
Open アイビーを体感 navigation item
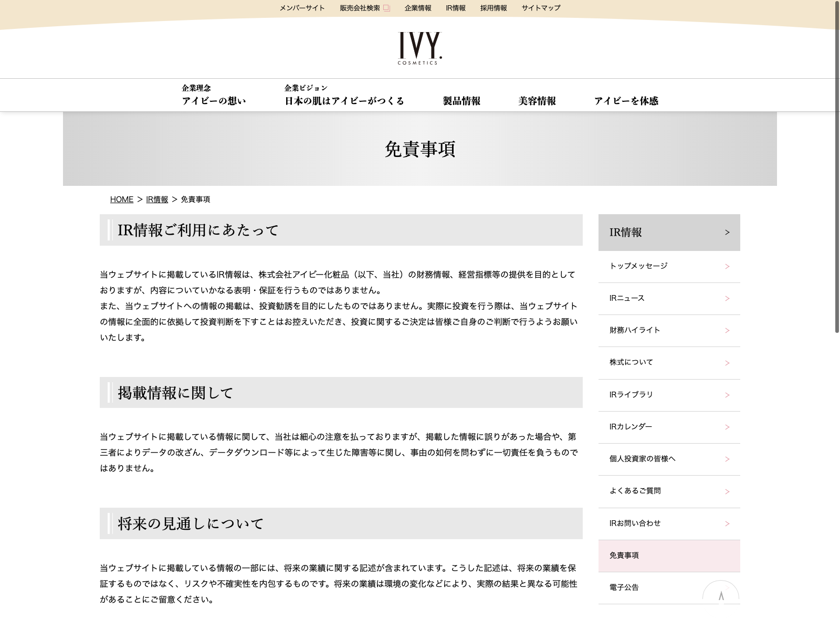(x=626, y=101)
